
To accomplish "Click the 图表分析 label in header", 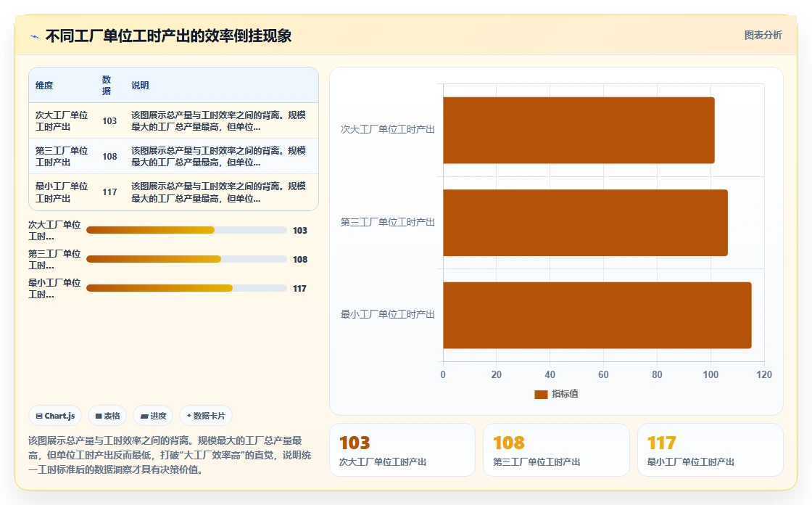I will [x=763, y=36].
